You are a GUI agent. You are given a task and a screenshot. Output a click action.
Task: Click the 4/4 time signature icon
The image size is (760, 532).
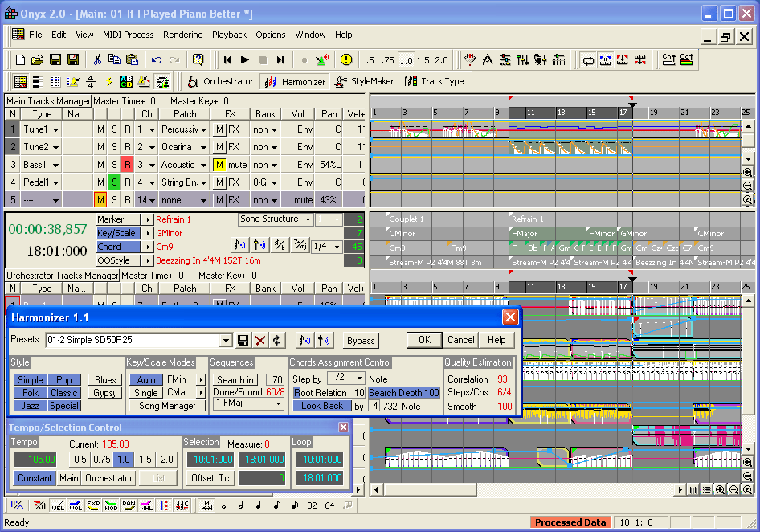(x=91, y=81)
